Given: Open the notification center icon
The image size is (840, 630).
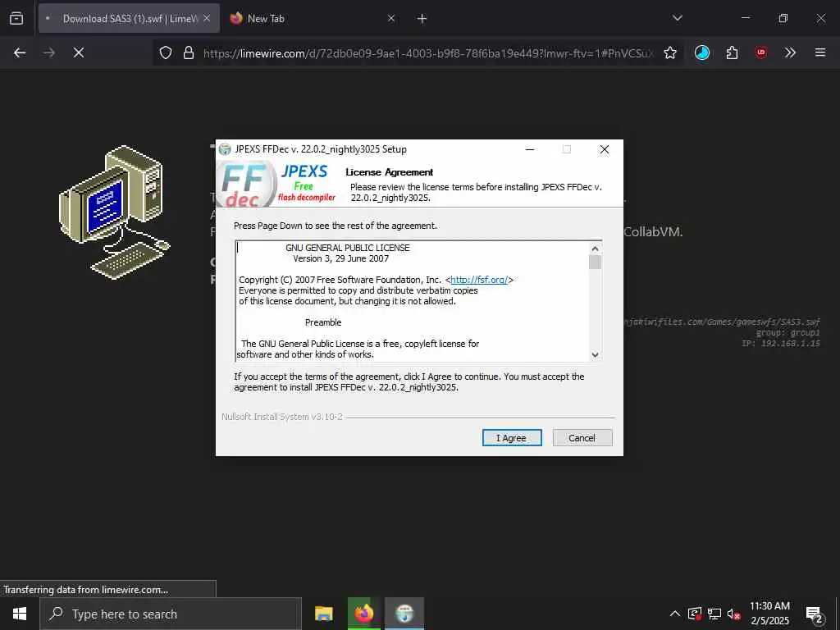Looking at the screenshot, I should 814,614.
